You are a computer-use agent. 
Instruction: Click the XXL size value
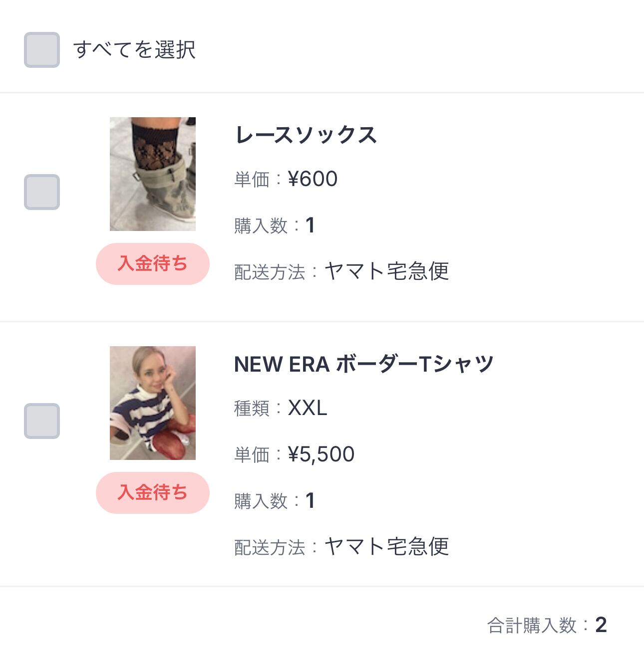[308, 409]
